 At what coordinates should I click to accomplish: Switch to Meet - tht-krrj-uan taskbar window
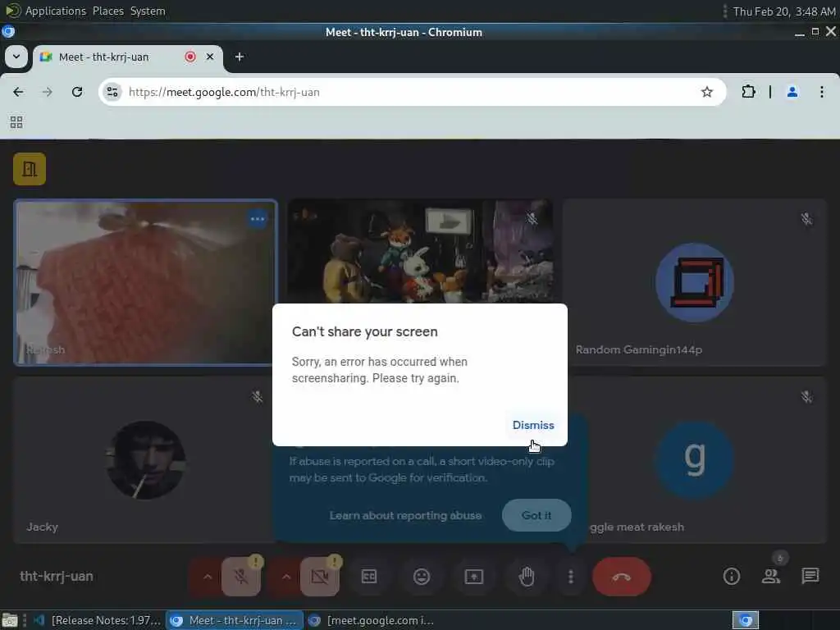[x=235, y=620]
